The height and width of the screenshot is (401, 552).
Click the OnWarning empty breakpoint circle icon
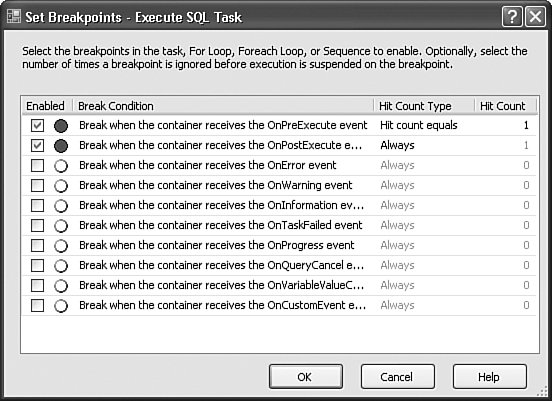click(61, 186)
